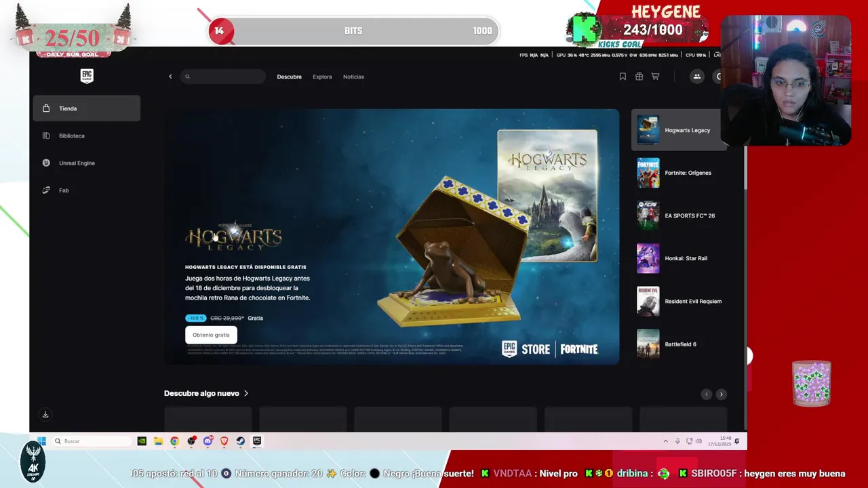This screenshot has height=488, width=868.
Task: Click the Fab icon in the sidebar
Action: coord(46,190)
